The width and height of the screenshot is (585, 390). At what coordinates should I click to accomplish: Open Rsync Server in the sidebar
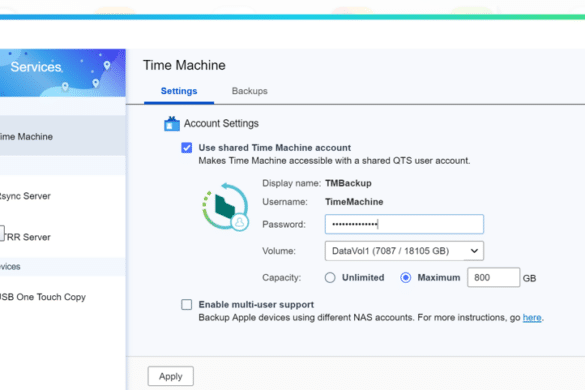coord(63,196)
